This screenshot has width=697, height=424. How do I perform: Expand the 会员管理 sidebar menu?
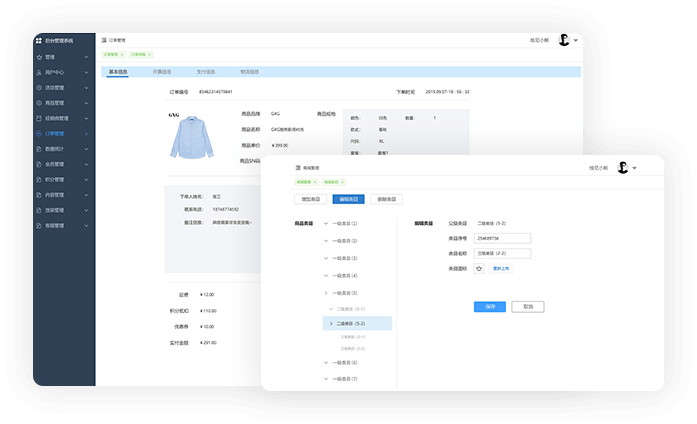[x=87, y=164]
